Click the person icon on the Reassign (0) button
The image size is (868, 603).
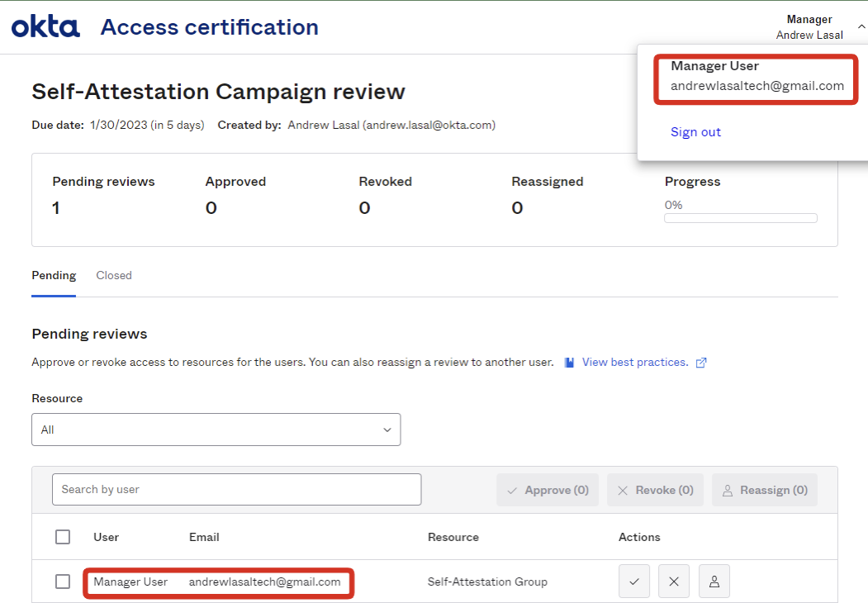(727, 489)
